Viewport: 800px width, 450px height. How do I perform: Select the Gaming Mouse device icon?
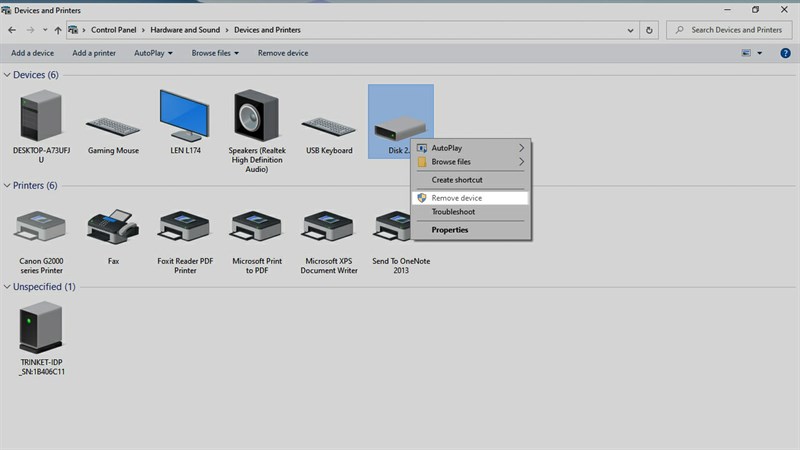pos(113,127)
